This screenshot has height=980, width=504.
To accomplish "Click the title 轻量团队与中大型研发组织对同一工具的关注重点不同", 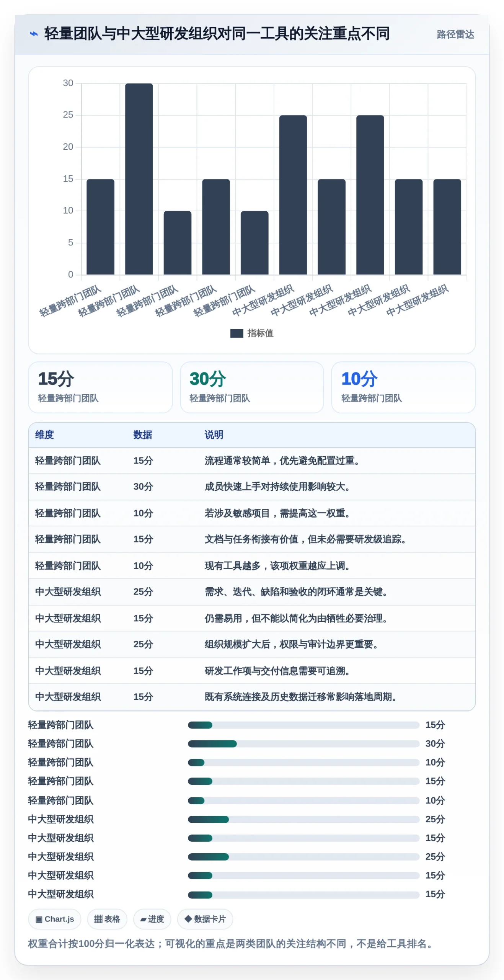I will pyautogui.click(x=217, y=34).
